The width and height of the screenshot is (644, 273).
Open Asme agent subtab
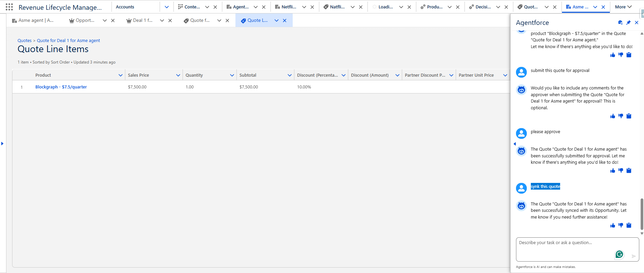click(33, 21)
